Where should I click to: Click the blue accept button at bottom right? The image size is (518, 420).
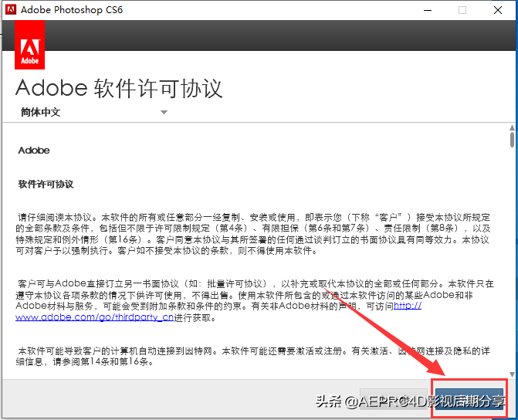click(469, 398)
